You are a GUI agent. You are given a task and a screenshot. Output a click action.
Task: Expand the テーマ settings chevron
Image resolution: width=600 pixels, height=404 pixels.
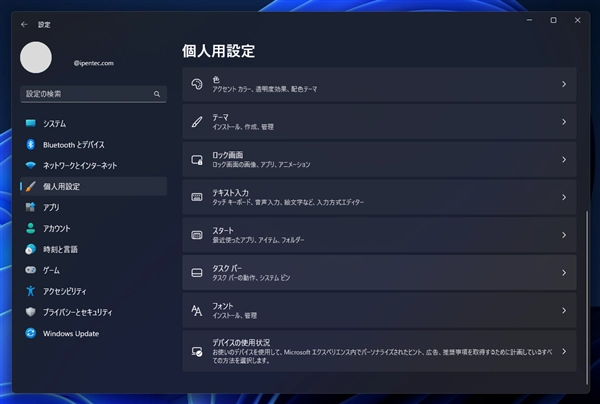click(x=564, y=122)
